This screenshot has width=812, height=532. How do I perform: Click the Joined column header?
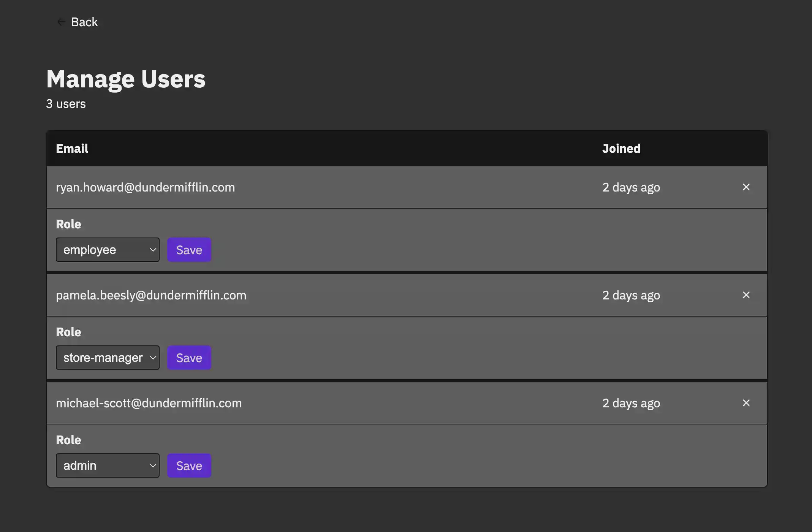(x=621, y=148)
